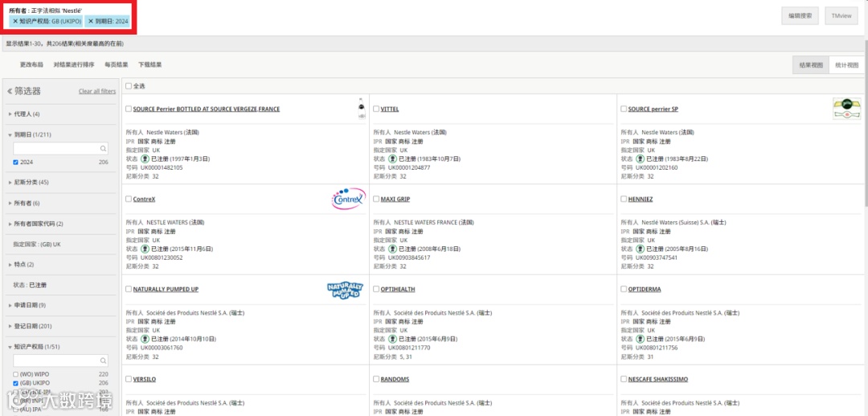Click the number UK00001482105 text
868x416 pixels.
(162, 167)
